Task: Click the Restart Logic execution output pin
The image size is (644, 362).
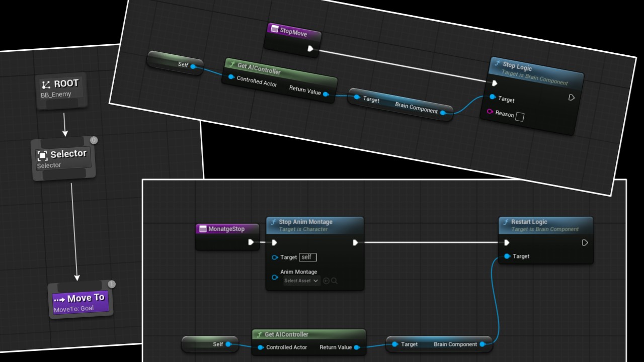Action: pos(585,242)
